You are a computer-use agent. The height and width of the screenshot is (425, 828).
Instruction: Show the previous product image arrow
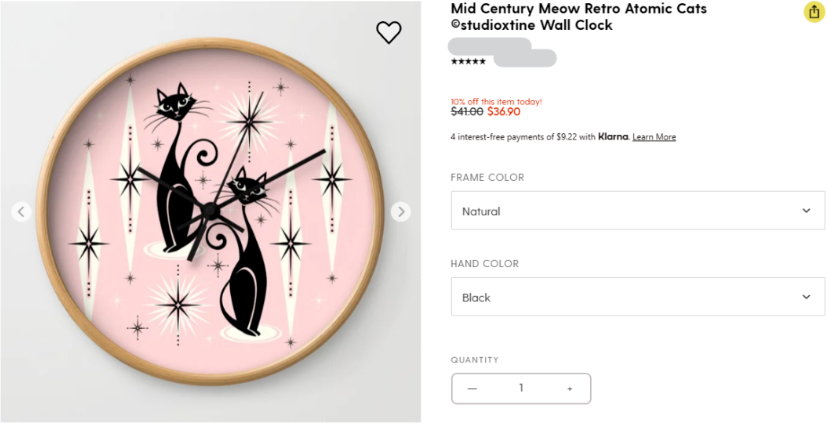coord(22,212)
